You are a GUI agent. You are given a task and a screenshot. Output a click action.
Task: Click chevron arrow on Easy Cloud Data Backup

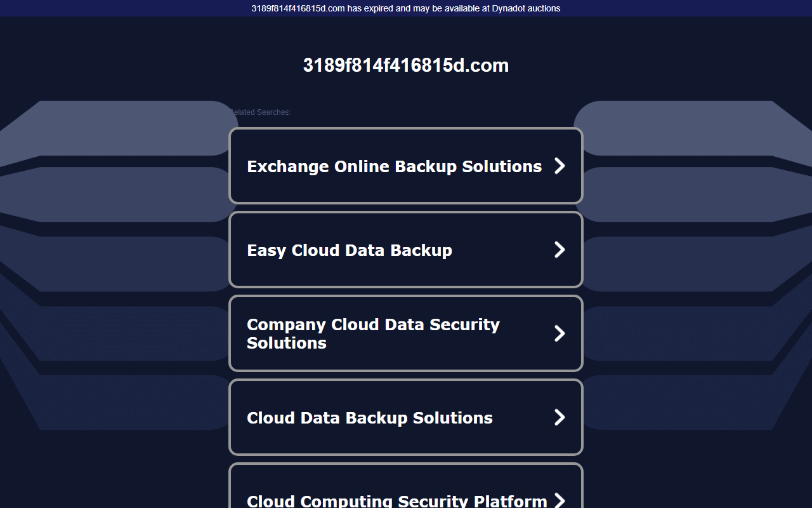tap(560, 250)
